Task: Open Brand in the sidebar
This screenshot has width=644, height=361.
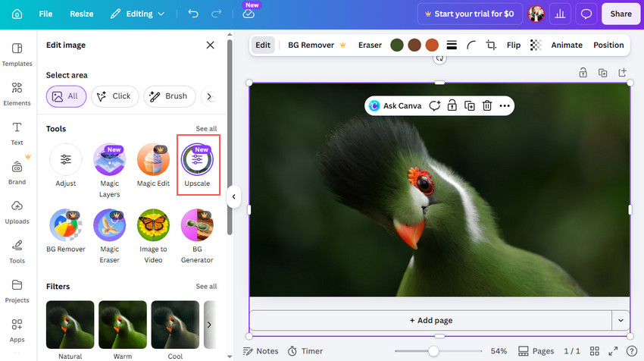Action: (17, 173)
